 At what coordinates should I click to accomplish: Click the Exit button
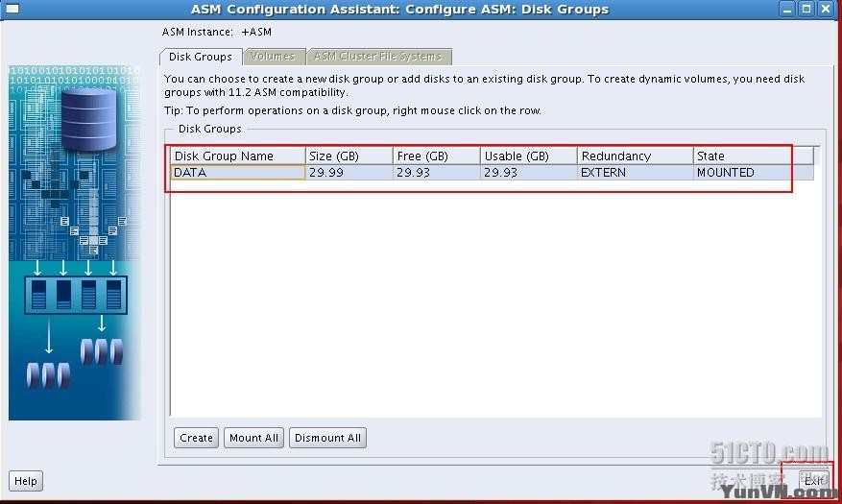[x=813, y=480]
